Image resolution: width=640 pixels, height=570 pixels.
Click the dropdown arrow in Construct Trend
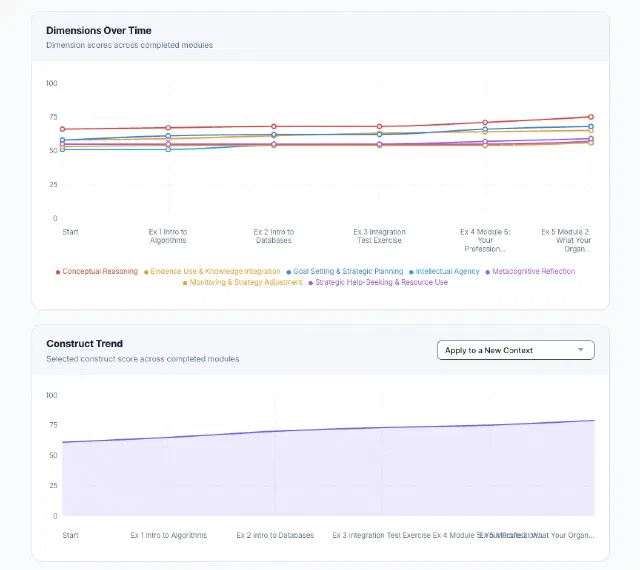point(580,350)
